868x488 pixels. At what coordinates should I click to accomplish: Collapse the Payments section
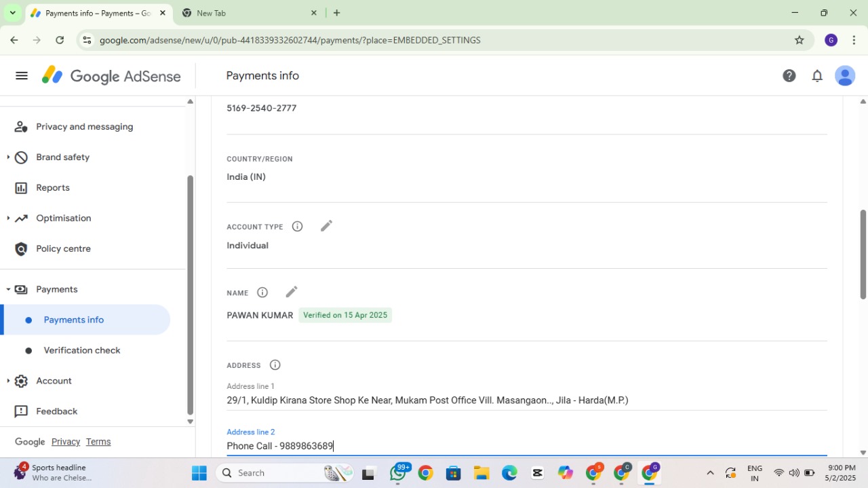(x=8, y=290)
